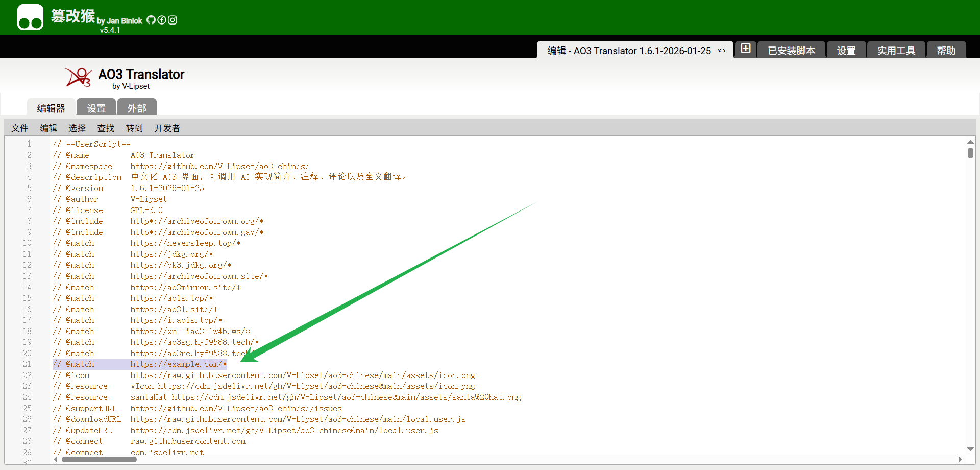Image resolution: width=980 pixels, height=470 pixels.
Task: Open the 查找 menu in the editor menubar
Action: click(x=106, y=128)
